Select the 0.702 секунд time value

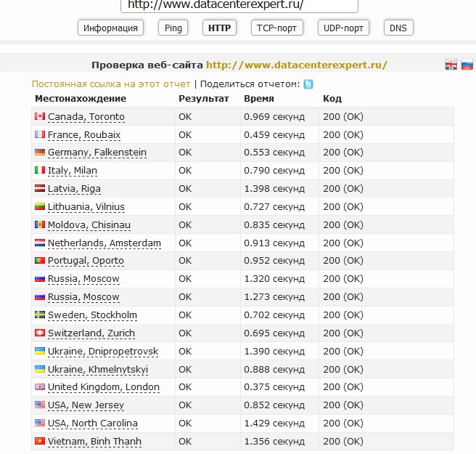click(x=274, y=315)
